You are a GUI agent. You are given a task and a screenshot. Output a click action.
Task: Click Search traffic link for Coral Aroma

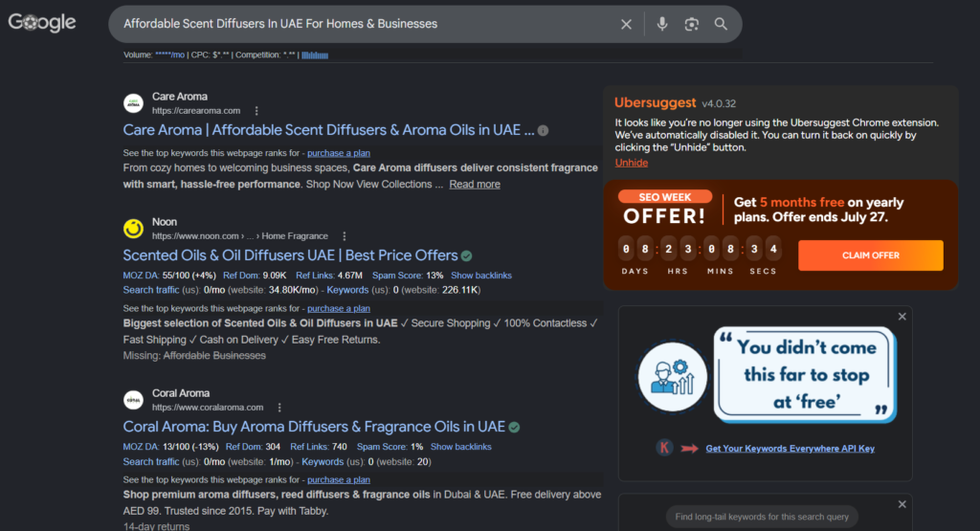coord(151,462)
